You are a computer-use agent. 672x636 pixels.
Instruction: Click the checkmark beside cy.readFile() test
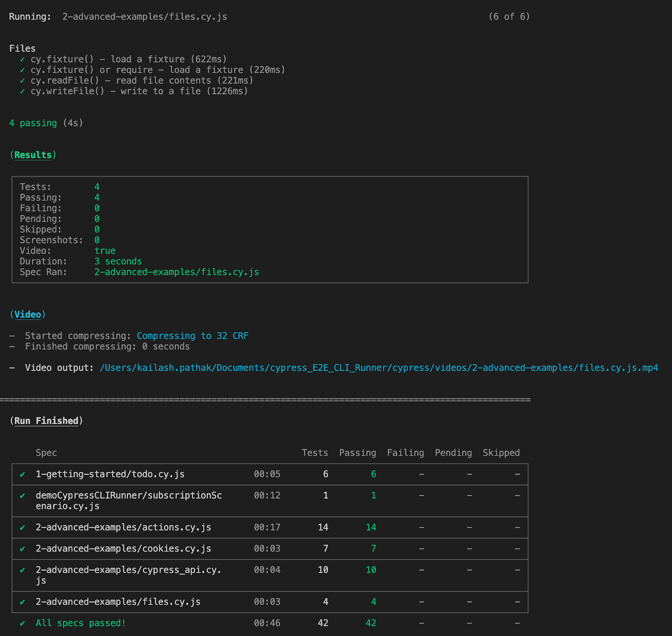[22, 81]
